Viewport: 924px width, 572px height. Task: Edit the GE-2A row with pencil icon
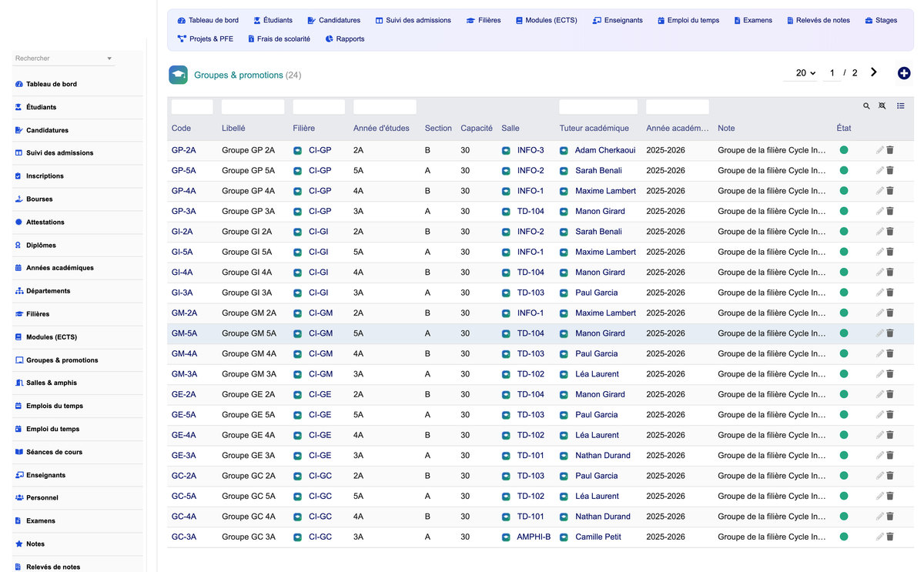click(879, 394)
